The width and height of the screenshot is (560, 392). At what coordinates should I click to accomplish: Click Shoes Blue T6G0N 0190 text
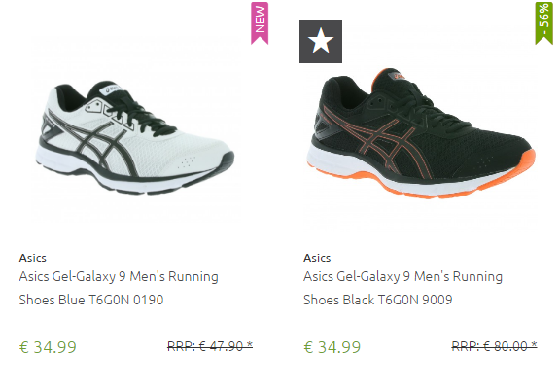[x=91, y=300]
